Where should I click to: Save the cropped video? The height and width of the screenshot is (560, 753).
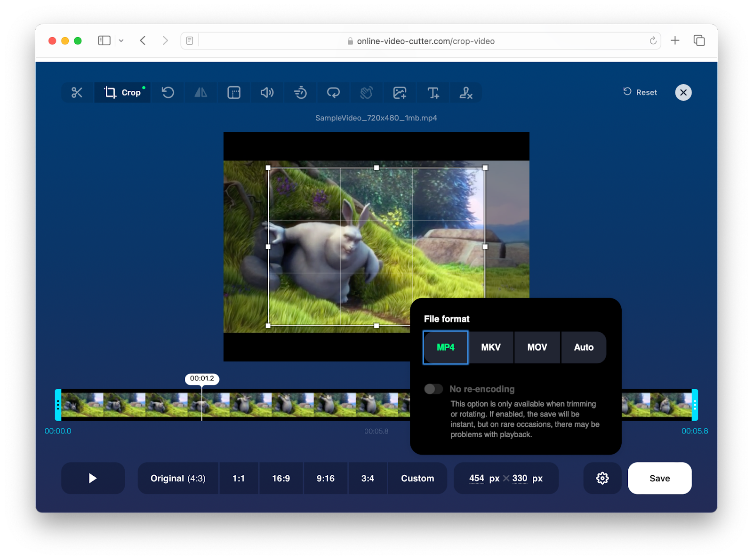coord(660,478)
